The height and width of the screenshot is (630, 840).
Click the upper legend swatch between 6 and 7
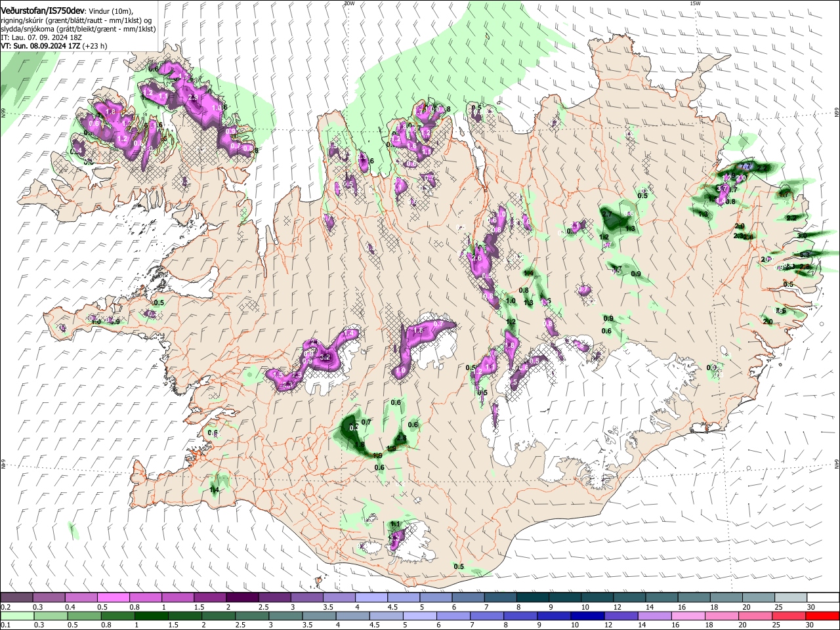click(x=468, y=598)
